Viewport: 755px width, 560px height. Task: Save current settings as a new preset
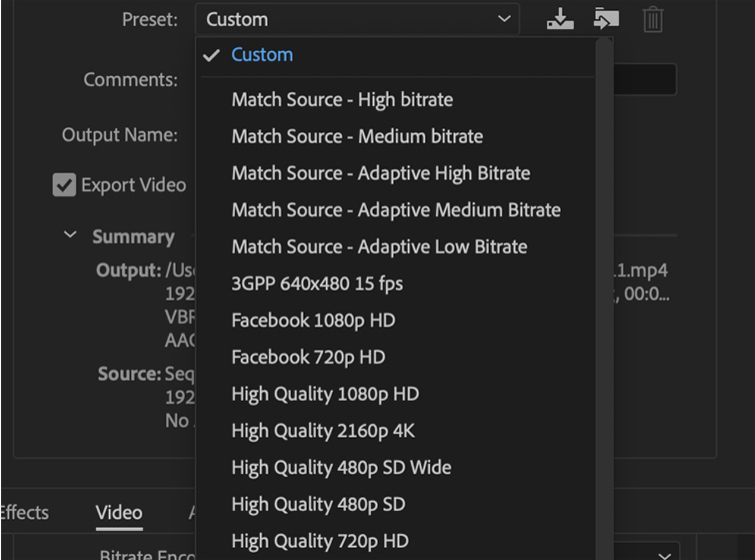click(x=561, y=19)
